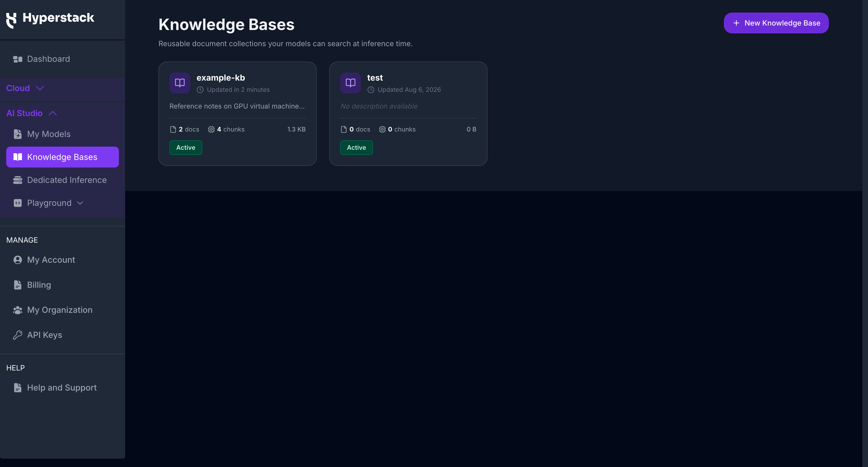The width and height of the screenshot is (868, 467).
Task: Click the Hyperstack logo icon
Action: [x=11, y=20]
